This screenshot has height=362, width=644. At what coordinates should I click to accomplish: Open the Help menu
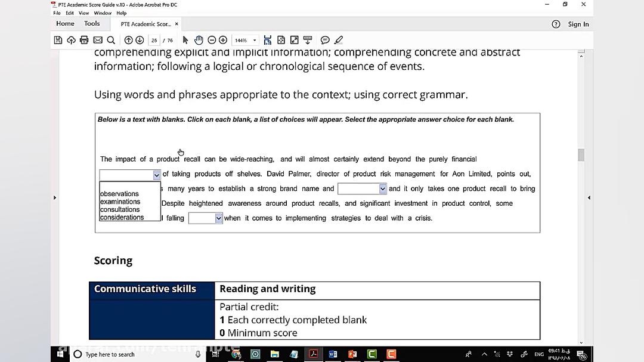click(121, 13)
